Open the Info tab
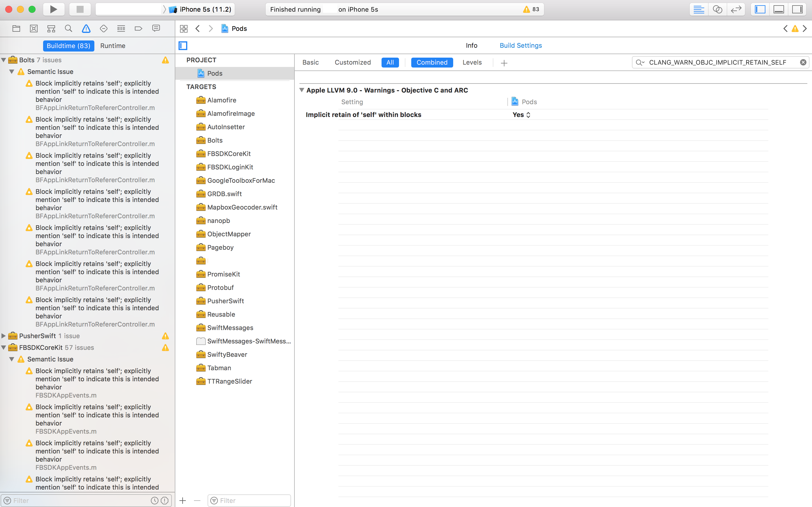 pos(472,45)
